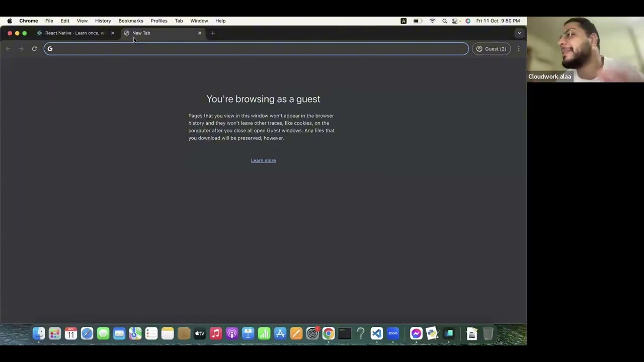Open Zoom from the dock
Image resolution: width=644 pixels, height=362 pixels.
pos(393,333)
